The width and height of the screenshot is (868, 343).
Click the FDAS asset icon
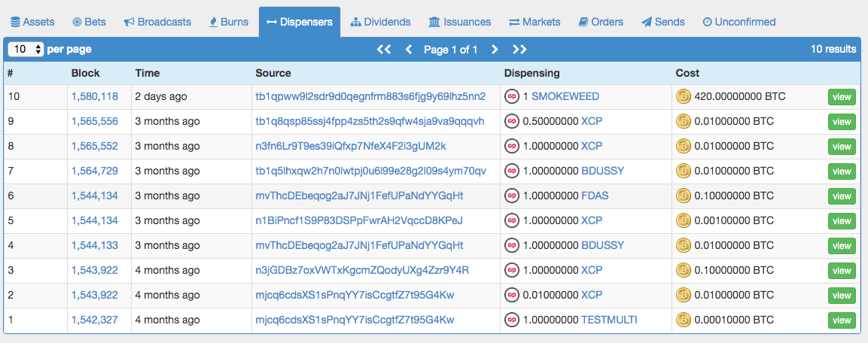[512, 196]
